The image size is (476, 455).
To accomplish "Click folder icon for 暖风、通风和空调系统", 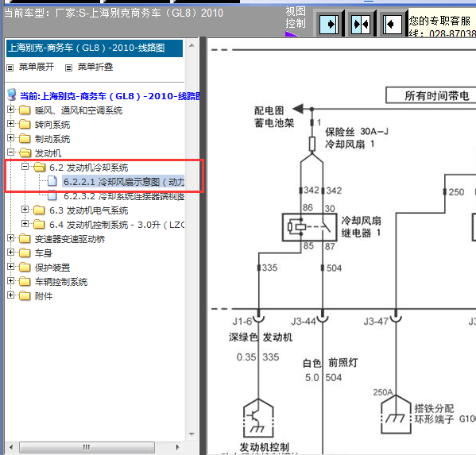I will point(25,110).
